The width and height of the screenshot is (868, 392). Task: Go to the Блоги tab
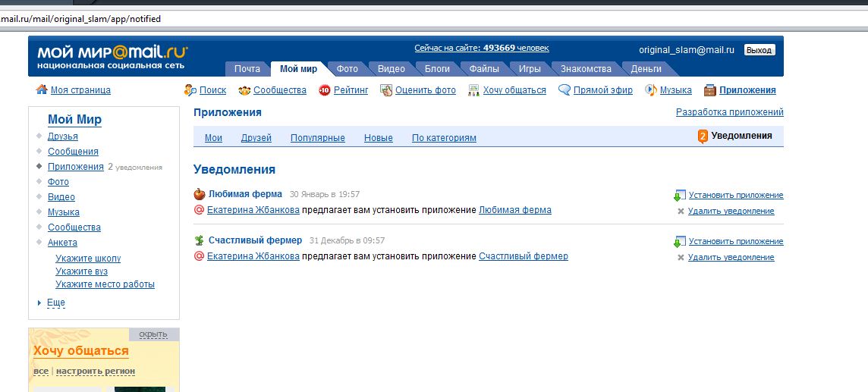pos(437,69)
